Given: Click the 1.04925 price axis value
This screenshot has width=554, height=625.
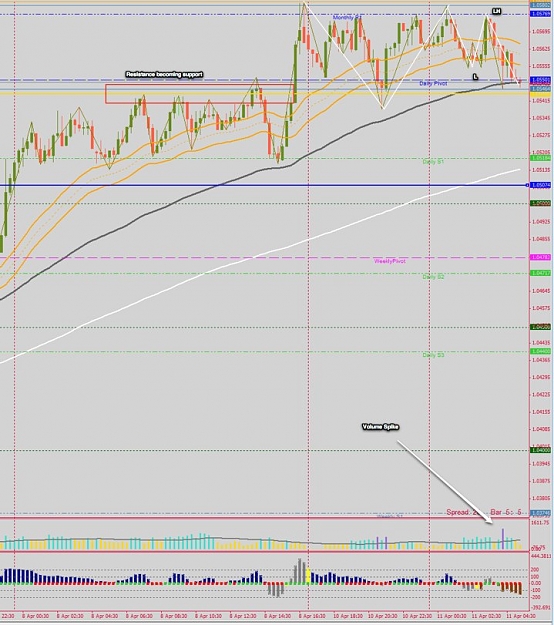Looking at the screenshot, I should pyautogui.click(x=541, y=222).
